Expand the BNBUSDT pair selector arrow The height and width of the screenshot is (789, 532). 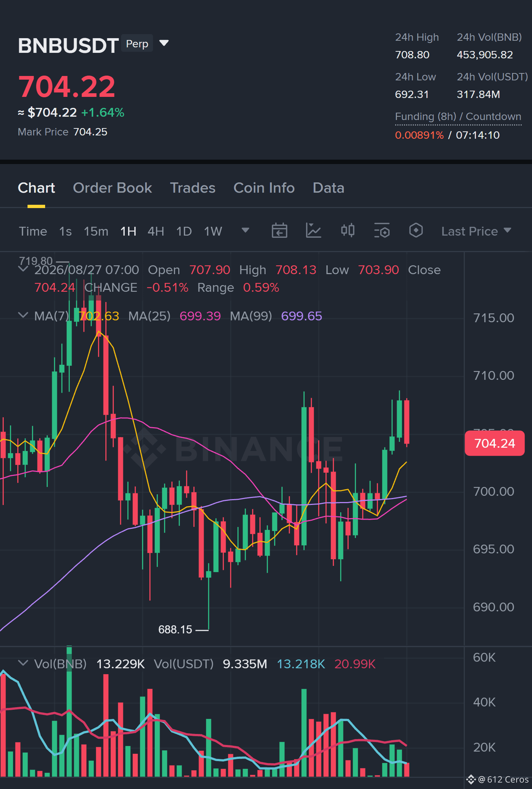(164, 43)
